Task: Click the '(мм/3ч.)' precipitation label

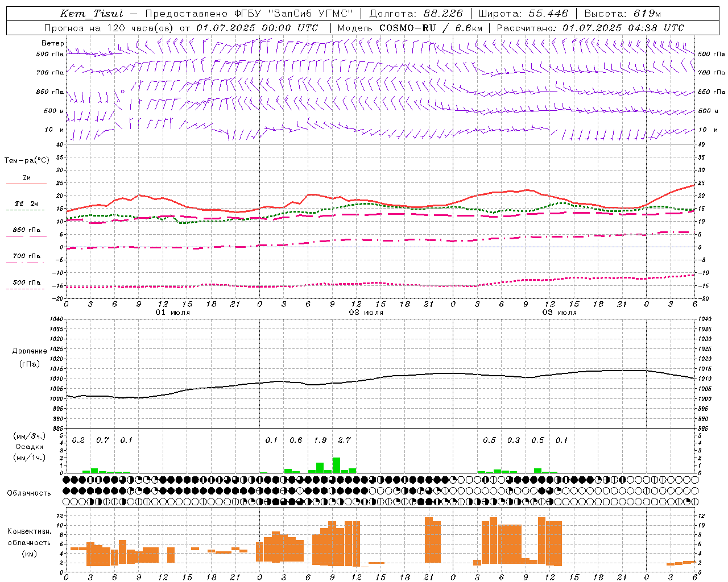Action: coord(30,436)
